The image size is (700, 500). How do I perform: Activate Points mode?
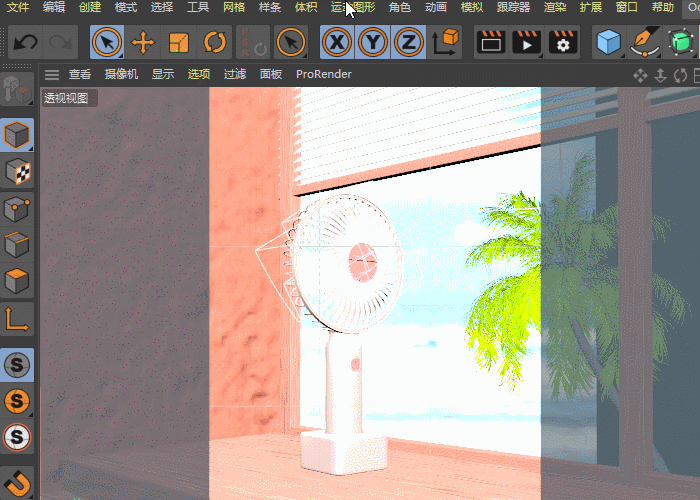click(17, 208)
